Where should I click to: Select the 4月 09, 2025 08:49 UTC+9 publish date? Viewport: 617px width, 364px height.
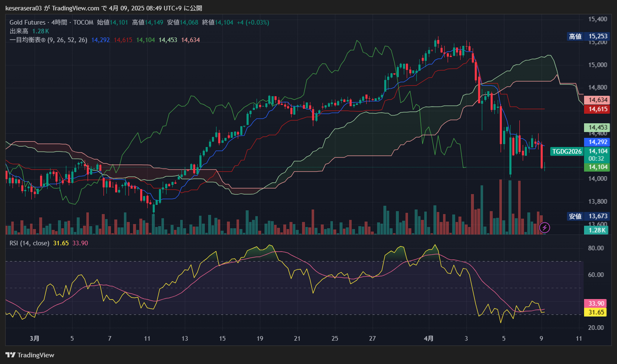146,8
